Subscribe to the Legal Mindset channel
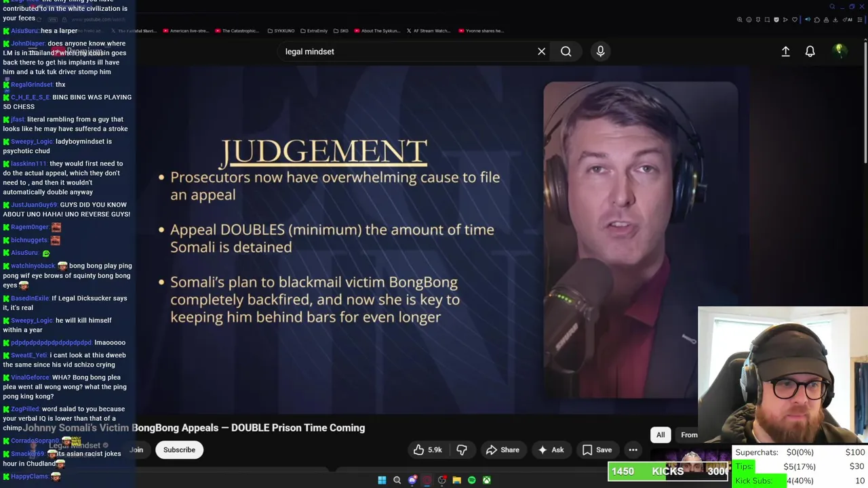Screen dimensions: 868x488 pos(179,450)
